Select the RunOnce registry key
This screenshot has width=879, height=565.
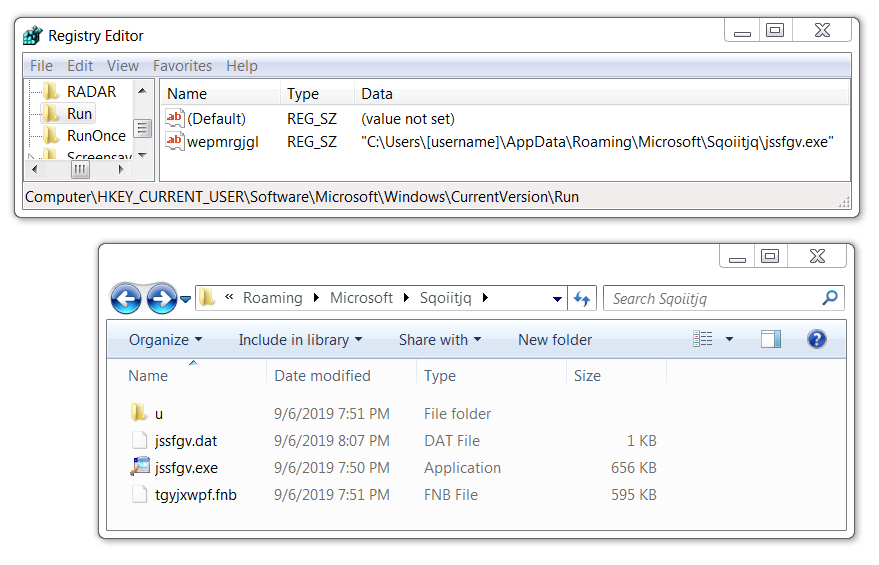[96, 136]
